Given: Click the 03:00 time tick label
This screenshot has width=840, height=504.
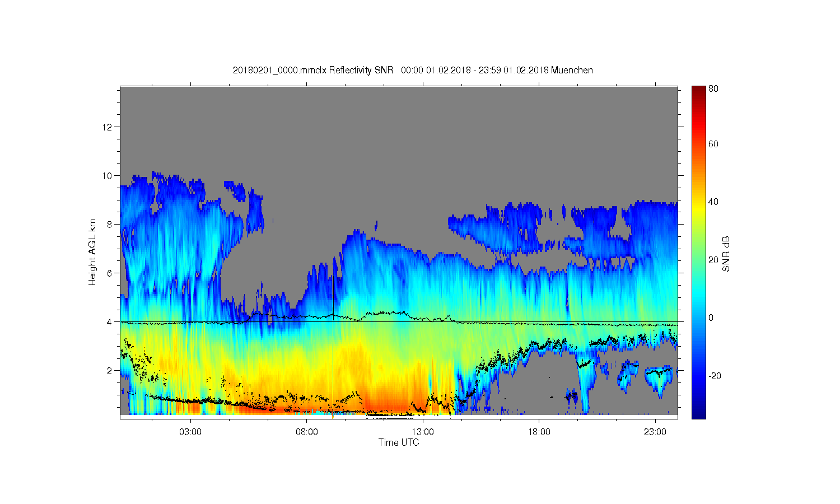Looking at the screenshot, I should [190, 432].
